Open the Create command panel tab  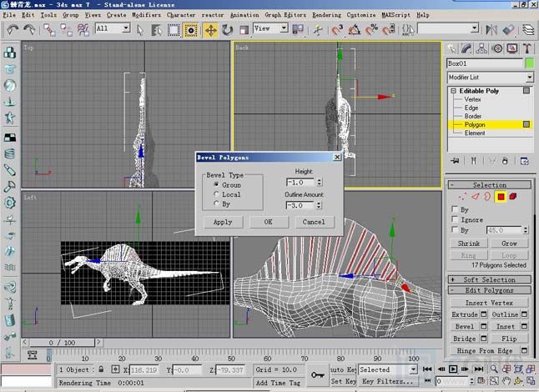click(451, 48)
